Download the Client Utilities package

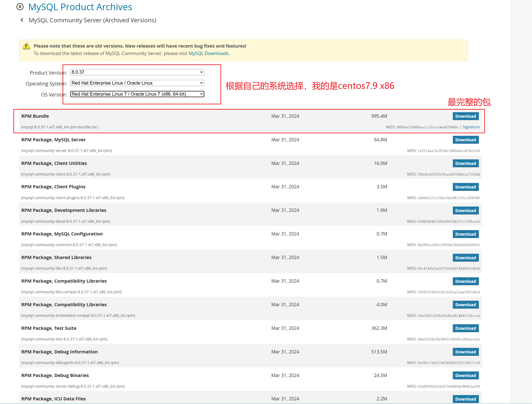tap(465, 163)
